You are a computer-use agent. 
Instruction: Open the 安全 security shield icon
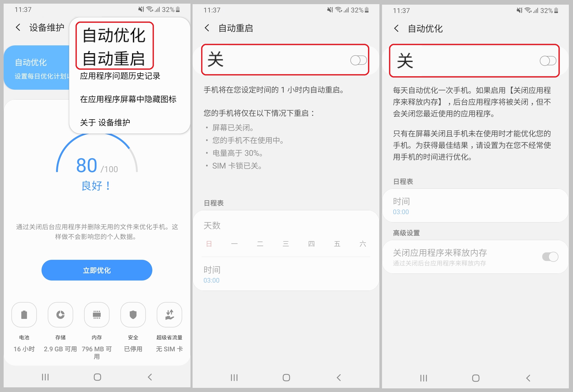pos(133,315)
